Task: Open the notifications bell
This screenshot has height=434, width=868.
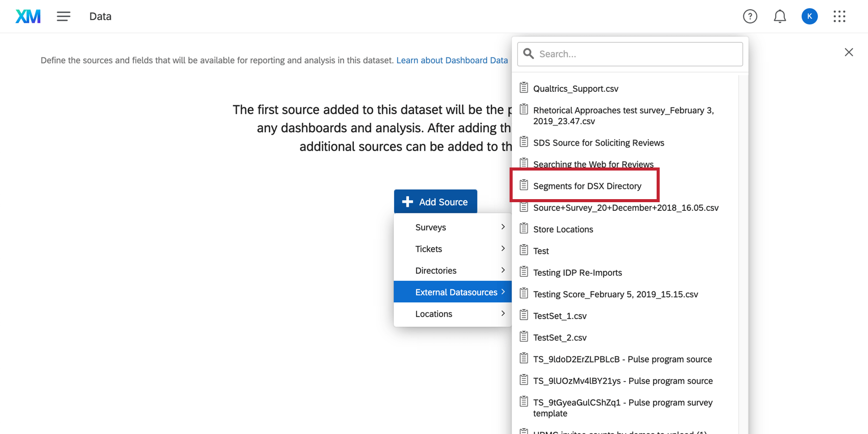Action: 779,16
